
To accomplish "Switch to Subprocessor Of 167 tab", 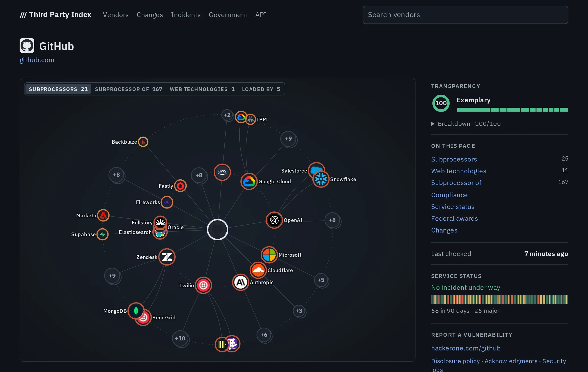I will pyautogui.click(x=129, y=89).
